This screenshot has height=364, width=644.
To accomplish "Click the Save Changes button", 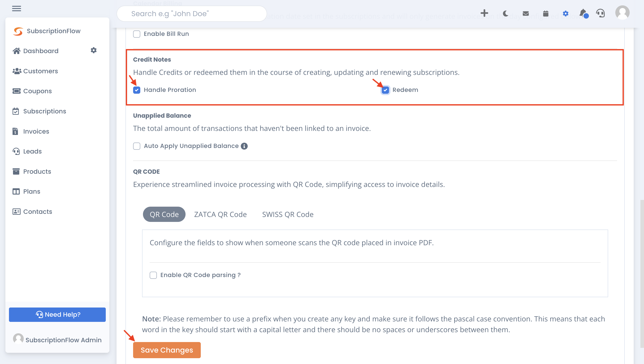I will pyautogui.click(x=167, y=350).
